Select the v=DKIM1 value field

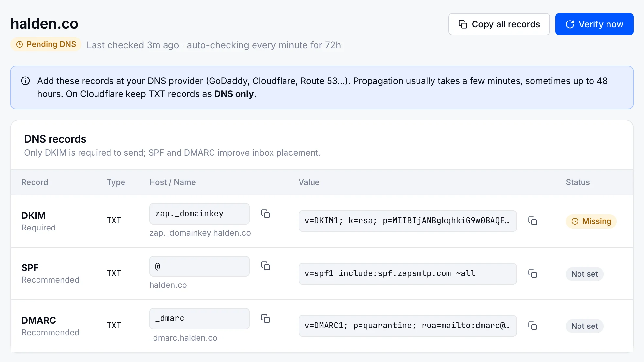point(407,221)
